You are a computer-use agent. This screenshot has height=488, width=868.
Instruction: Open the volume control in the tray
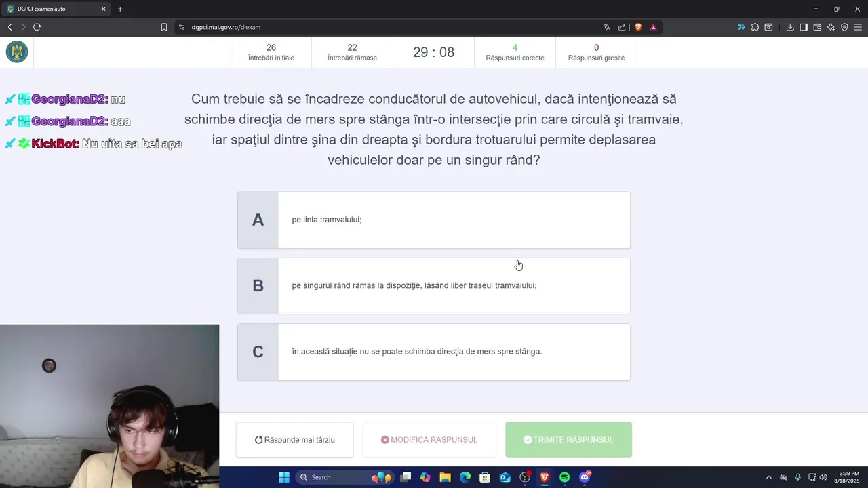coord(823,477)
